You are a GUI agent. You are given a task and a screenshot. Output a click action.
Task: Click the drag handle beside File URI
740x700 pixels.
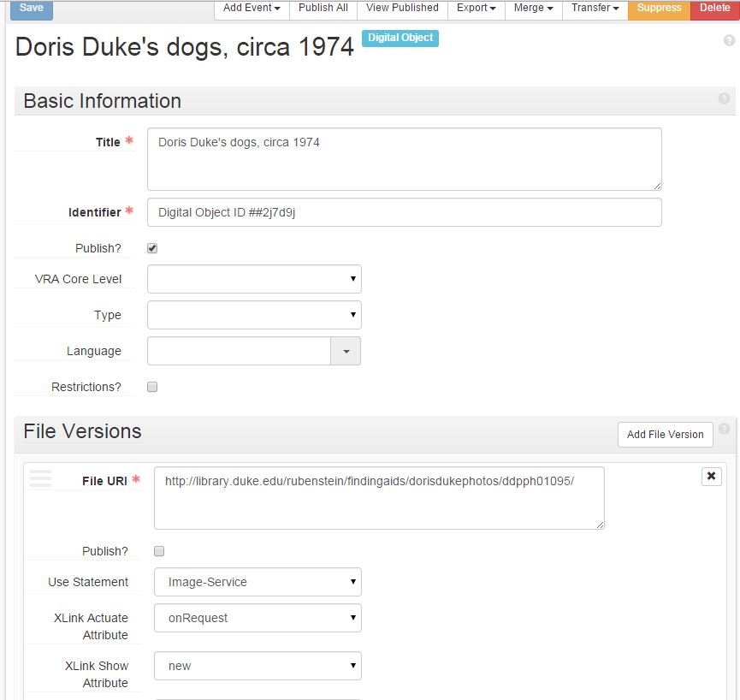[x=40, y=478]
